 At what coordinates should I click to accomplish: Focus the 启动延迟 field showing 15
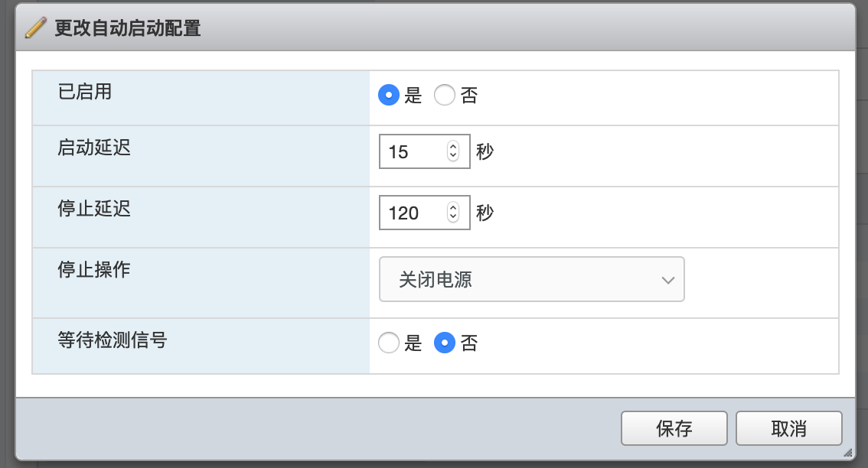click(425, 151)
